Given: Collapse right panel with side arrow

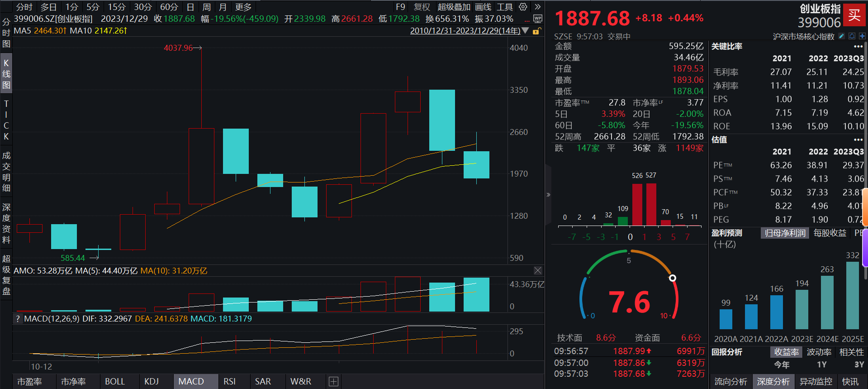Looking at the screenshot, I should coord(548,195).
